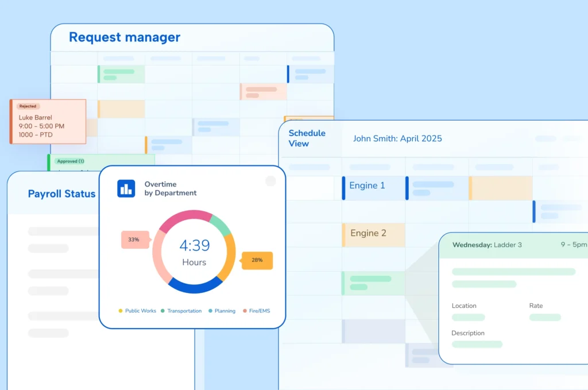Screen dimensions: 588x390
Task: Click the gray circle in Overtime card corner
Action: pos(270,182)
